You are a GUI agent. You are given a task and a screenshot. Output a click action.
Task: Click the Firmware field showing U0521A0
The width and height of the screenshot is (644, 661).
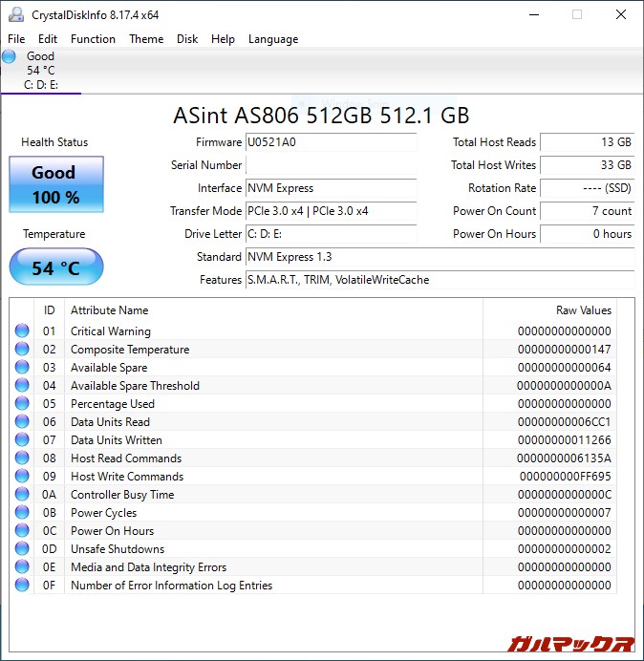tap(331, 142)
